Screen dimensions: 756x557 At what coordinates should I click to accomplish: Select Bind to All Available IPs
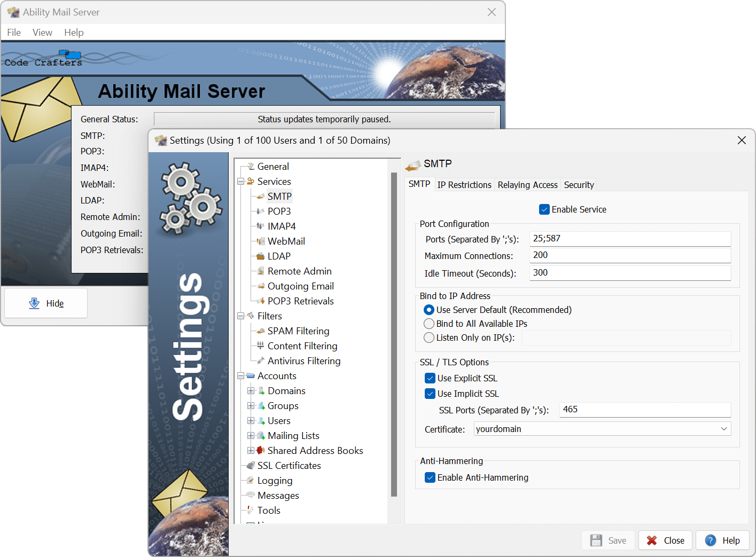(429, 324)
